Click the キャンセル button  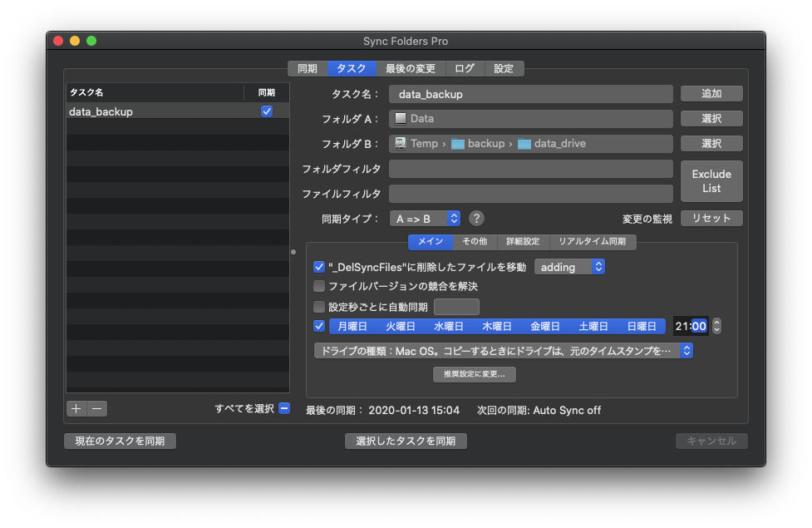pos(711,441)
